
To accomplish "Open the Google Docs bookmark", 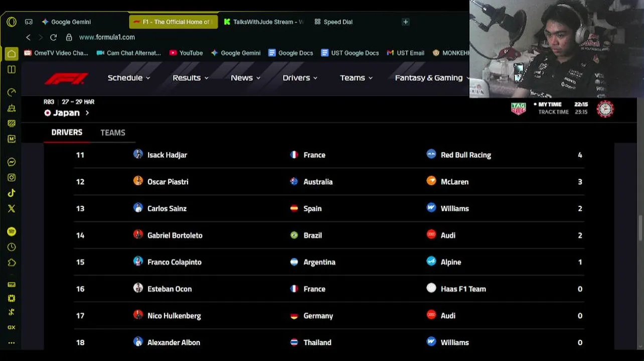I will pyautogui.click(x=291, y=53).
